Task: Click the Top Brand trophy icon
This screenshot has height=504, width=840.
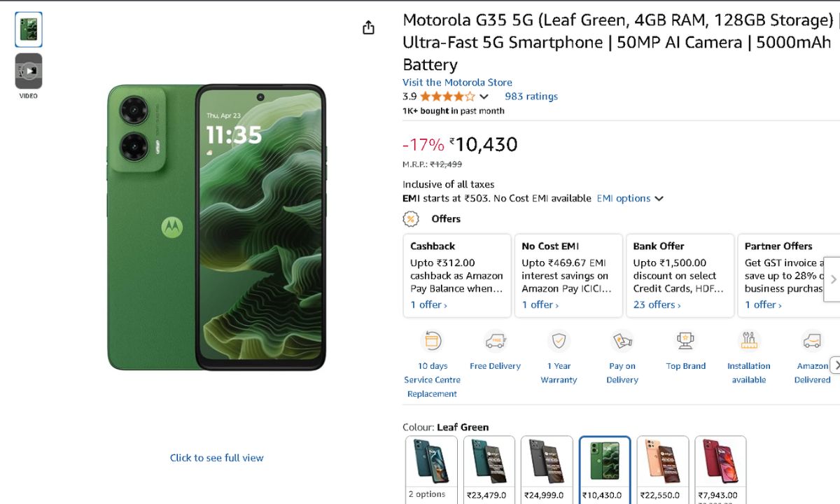Action: pos(685,341)
